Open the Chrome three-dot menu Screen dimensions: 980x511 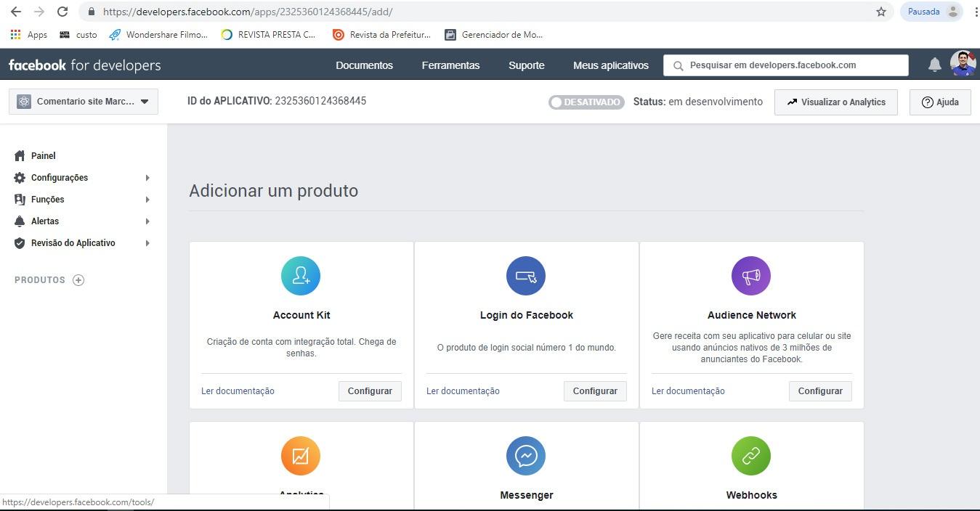coord(976,12)
